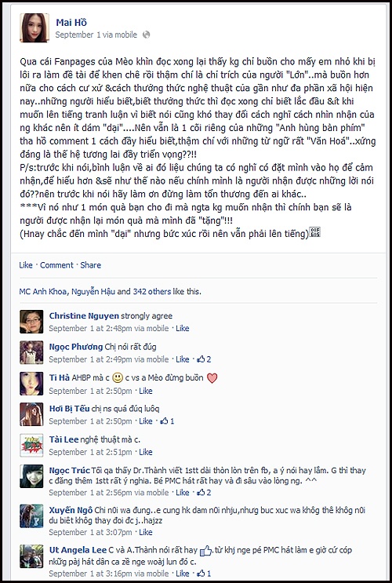The height and width of the screenshot is (583, 392).
Task: Click Comment under the main post
Action: 56,265
